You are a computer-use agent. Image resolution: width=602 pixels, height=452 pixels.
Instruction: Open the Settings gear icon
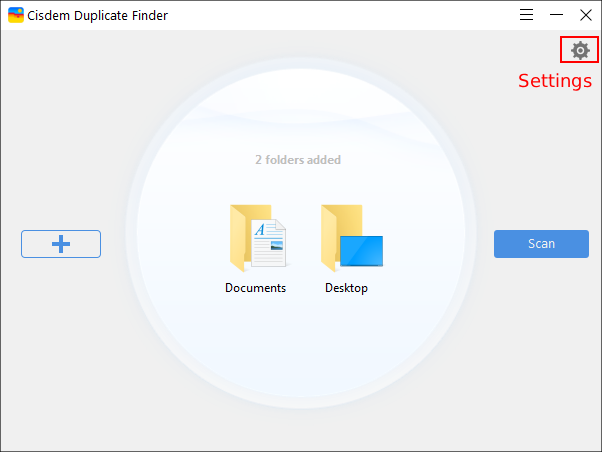(580, 50)
